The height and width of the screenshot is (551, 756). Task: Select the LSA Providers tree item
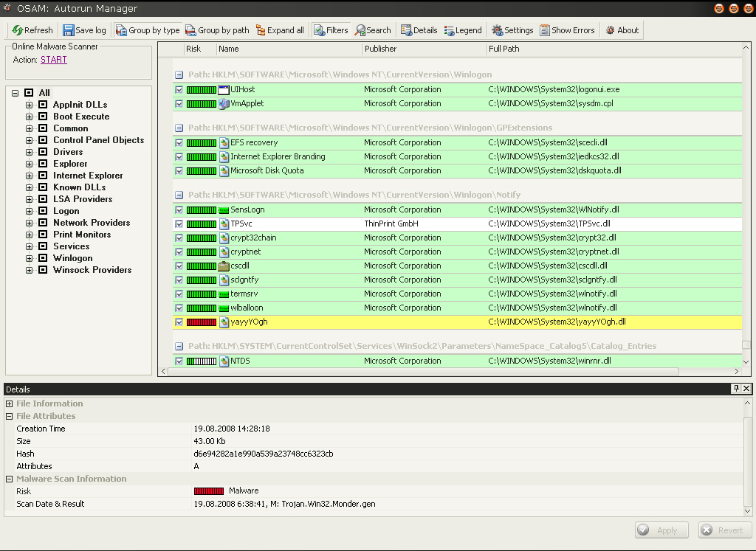click(x=83, y=199)
